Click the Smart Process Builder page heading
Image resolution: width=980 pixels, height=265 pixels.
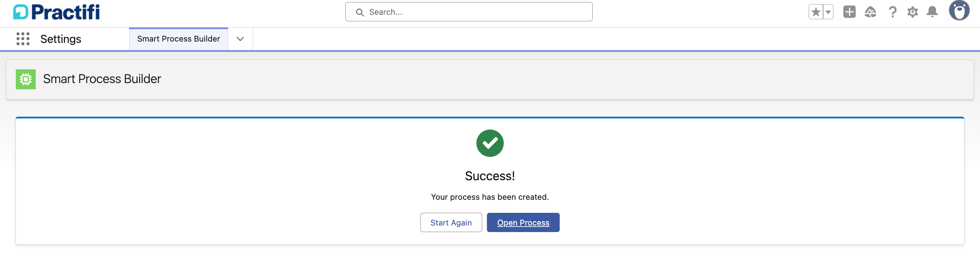tap(102, 79)
